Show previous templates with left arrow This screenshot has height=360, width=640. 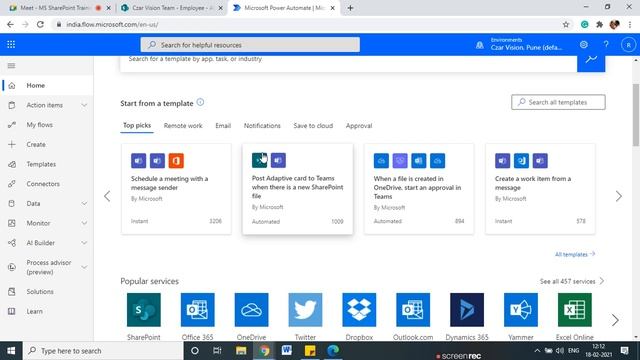tap(107, 196)
